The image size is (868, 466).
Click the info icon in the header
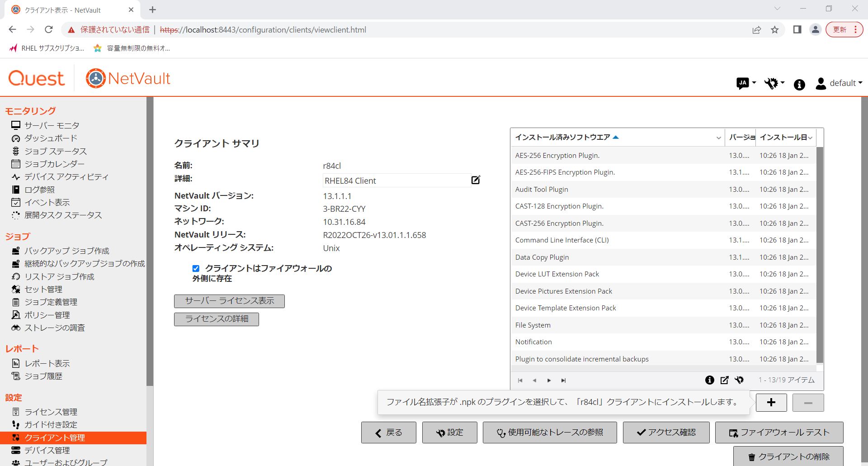[x=799, y=85]
